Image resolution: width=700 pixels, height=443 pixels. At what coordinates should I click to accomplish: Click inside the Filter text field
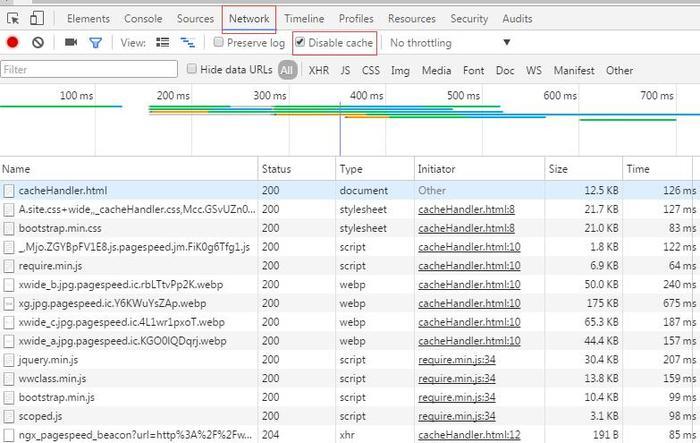click(x=89, y=69)
